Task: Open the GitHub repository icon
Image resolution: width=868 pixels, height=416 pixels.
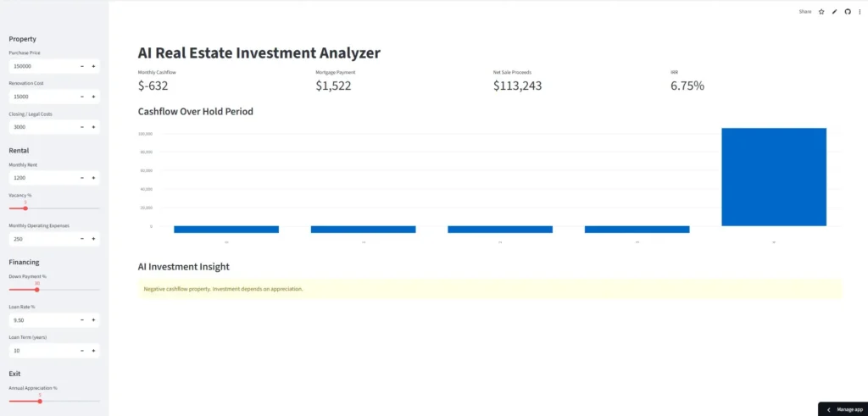Action: pos(847,12)
